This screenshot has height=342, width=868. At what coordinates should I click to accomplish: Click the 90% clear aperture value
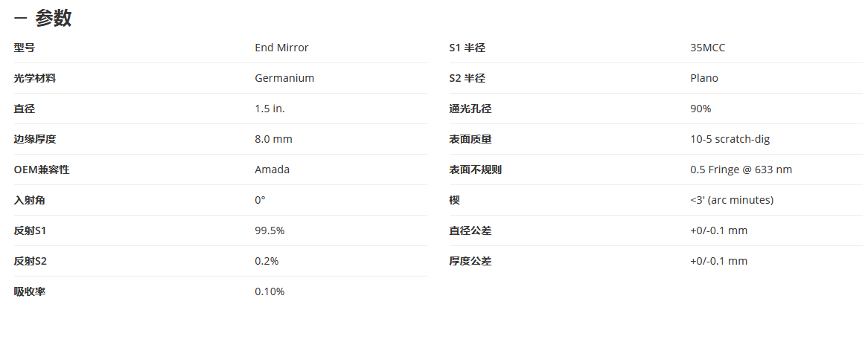pyautogui.click(x=701, y=109)
